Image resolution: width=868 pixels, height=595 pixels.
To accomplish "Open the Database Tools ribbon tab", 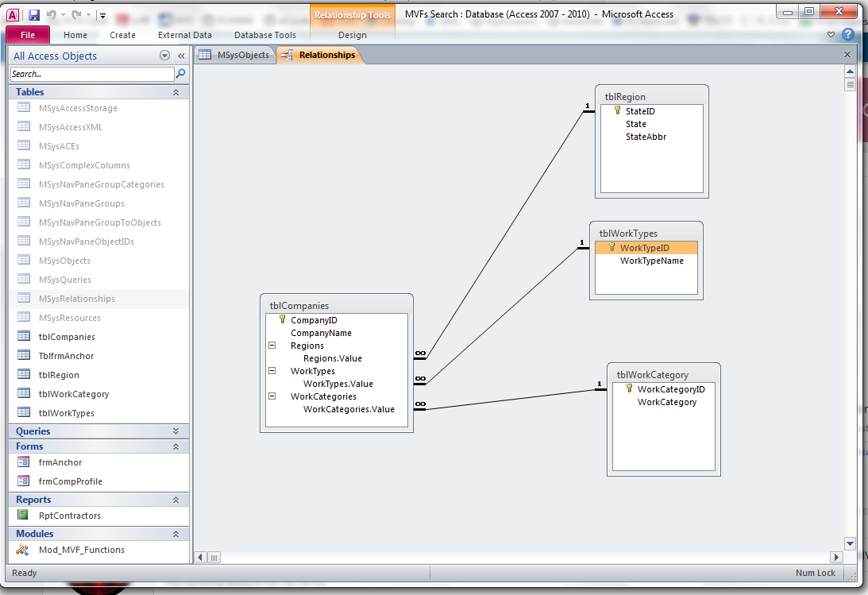I will 265,35.
